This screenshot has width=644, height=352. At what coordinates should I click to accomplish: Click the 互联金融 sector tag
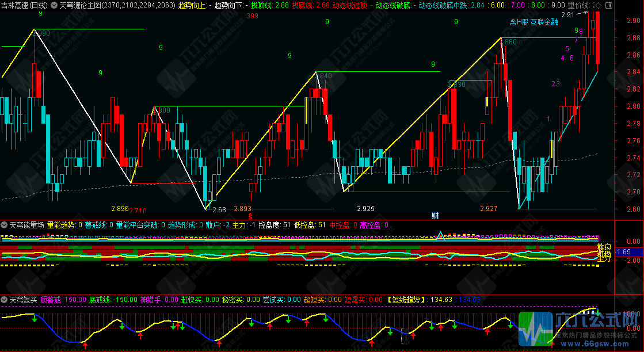tap(544, 22)
